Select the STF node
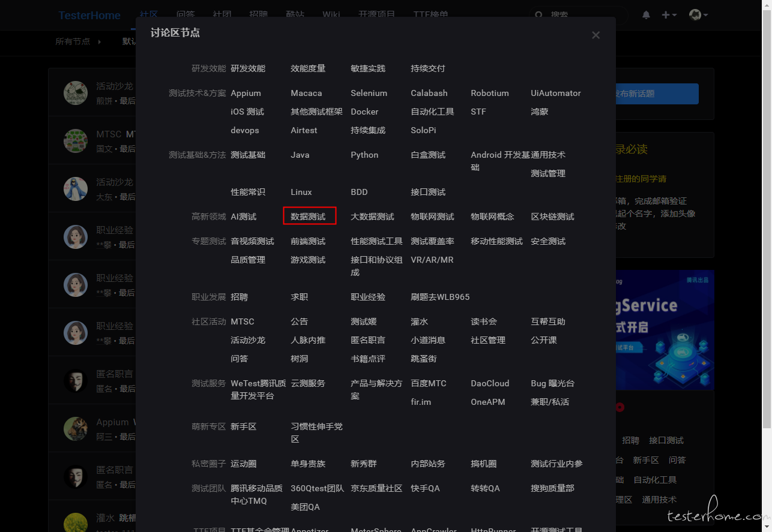Image resolution: width=772 pixels, height=532 pixels. pos(478,112)
